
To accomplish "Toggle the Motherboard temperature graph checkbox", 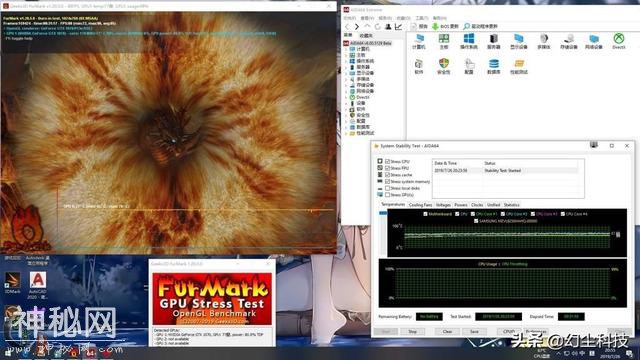I will coord(425,214).
